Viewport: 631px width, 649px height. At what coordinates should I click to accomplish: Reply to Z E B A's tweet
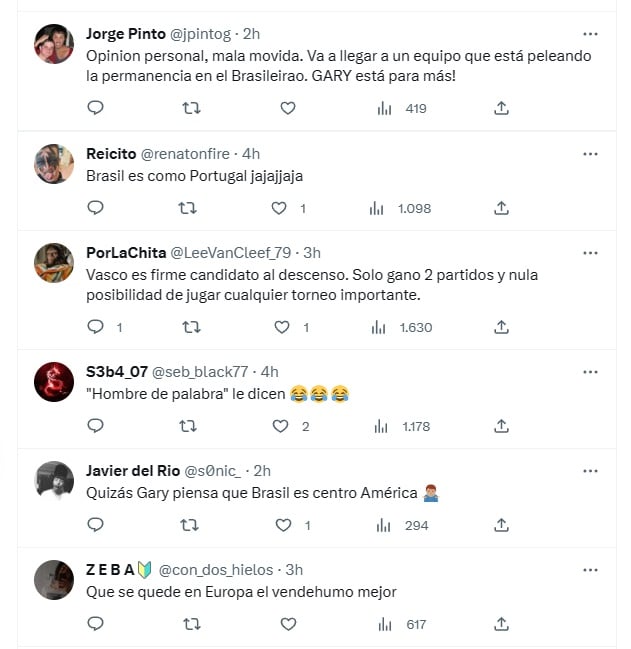pyautogui.click(x=96, y=624)
